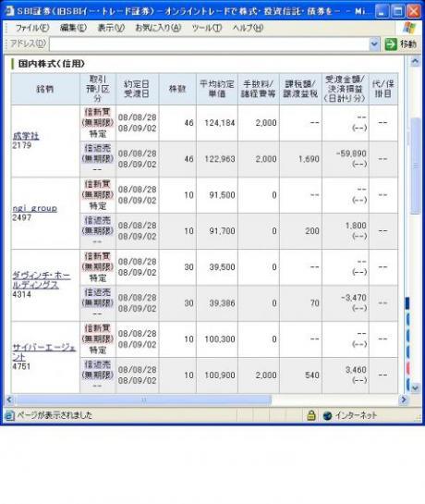Click the Windows flag logo icon
425x504 pixels.
point(409,28)
